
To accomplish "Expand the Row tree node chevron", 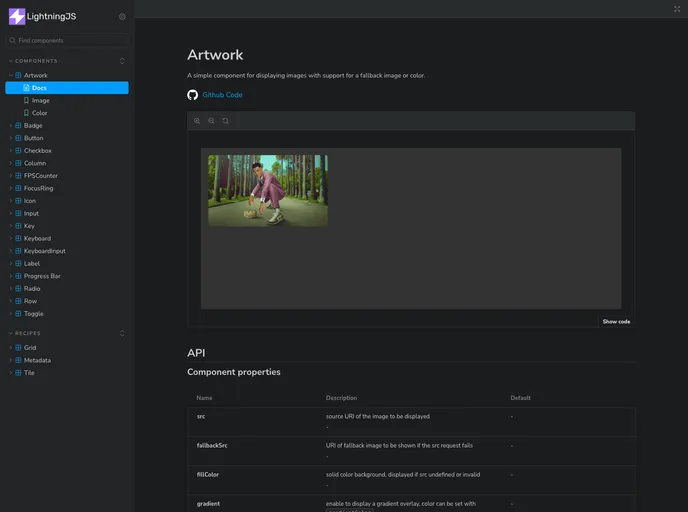I will coord(11,301).
